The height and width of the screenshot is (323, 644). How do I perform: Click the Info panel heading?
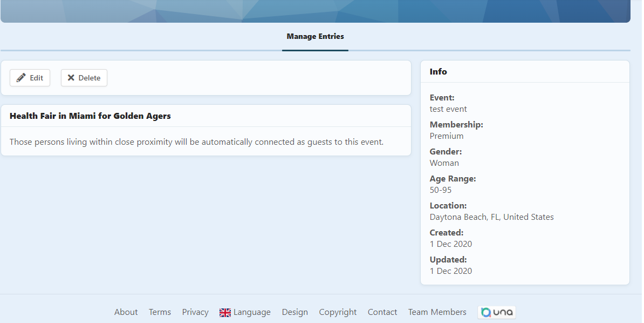click(x=438, y=72)
